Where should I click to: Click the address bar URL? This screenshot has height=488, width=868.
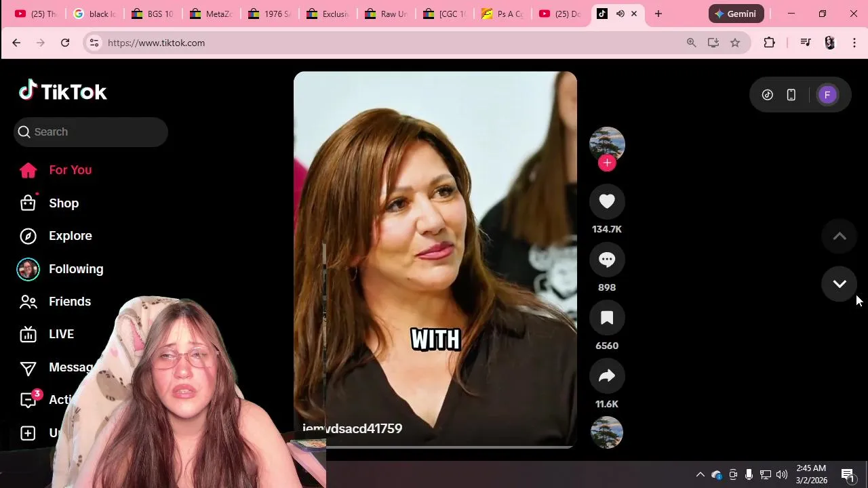click(x=157, y=43)
